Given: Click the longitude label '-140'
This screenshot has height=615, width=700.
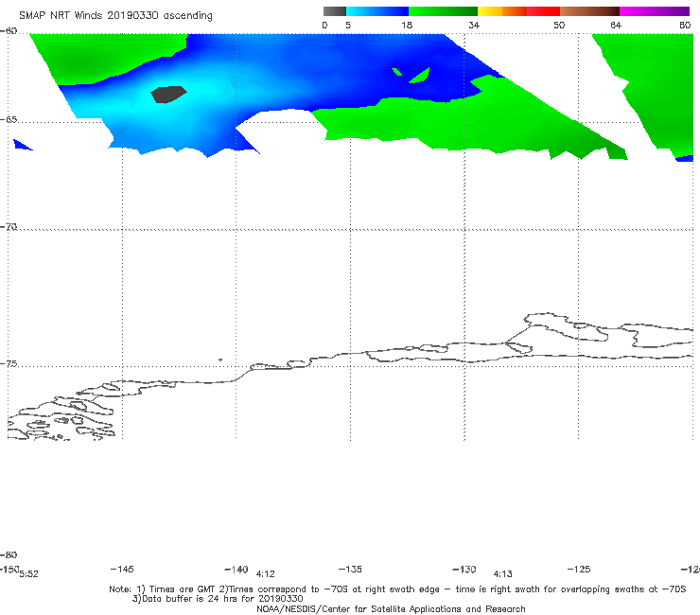Looking at the screenshot, I should [x=236, y=569].
